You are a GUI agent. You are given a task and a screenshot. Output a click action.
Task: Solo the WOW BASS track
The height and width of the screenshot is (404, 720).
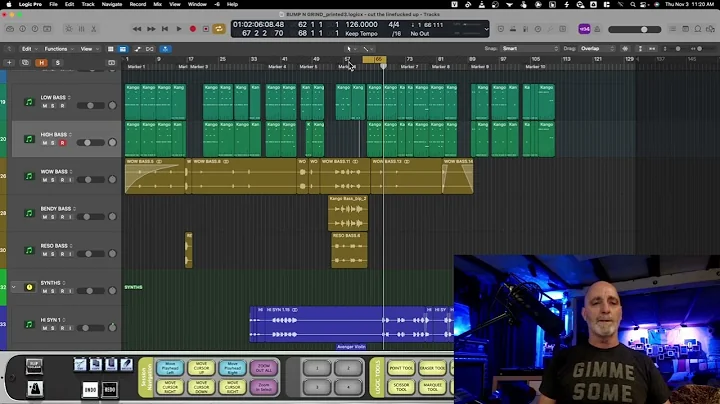[x=52, y=180]
